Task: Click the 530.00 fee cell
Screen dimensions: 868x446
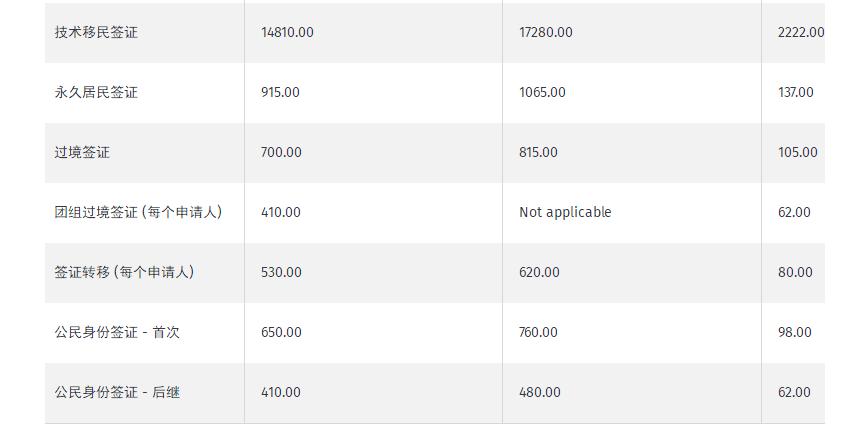Action: click(x=281, y=272)
